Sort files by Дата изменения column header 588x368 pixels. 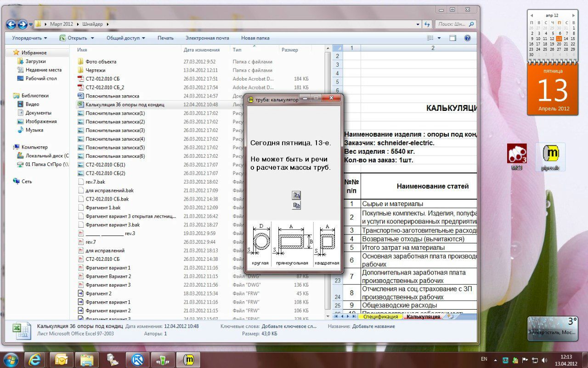tap(201, 50)
